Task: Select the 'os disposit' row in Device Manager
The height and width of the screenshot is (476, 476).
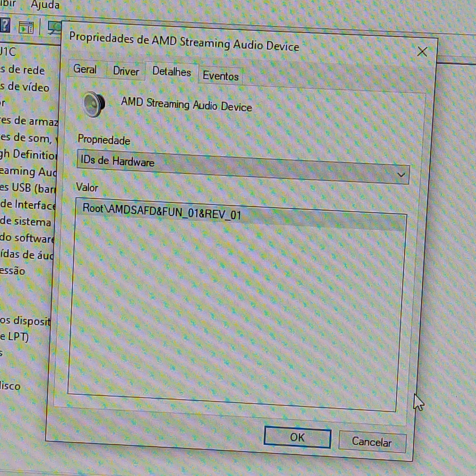Action: [x=25, y=321]
